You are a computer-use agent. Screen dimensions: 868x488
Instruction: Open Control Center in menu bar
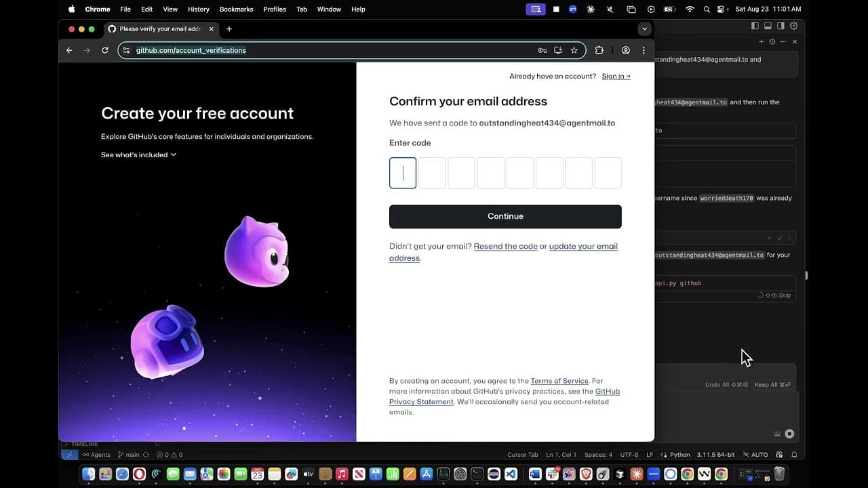click(722, 9)
